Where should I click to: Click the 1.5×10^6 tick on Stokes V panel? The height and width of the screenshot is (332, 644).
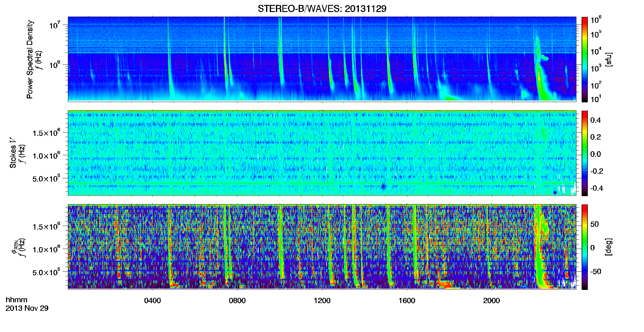point(46,133)
